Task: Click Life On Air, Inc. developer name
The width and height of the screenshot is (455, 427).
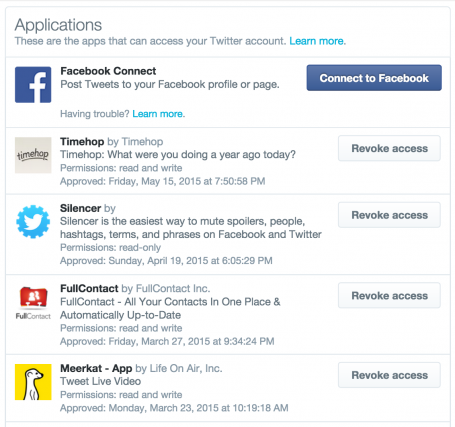Action: 186,368
